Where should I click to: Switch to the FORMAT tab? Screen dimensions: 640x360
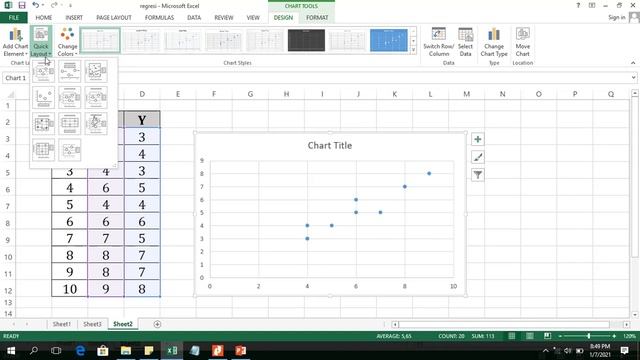(x=317, y=18)
